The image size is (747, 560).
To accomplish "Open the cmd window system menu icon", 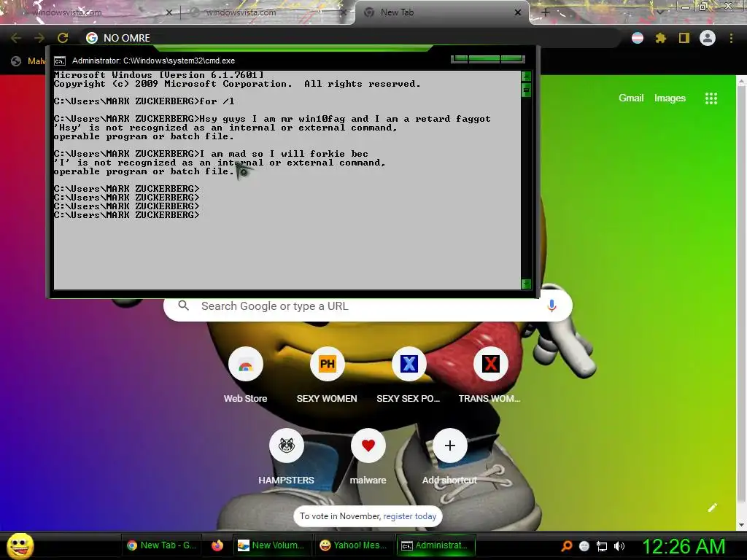I will click(x=60, y=61).
